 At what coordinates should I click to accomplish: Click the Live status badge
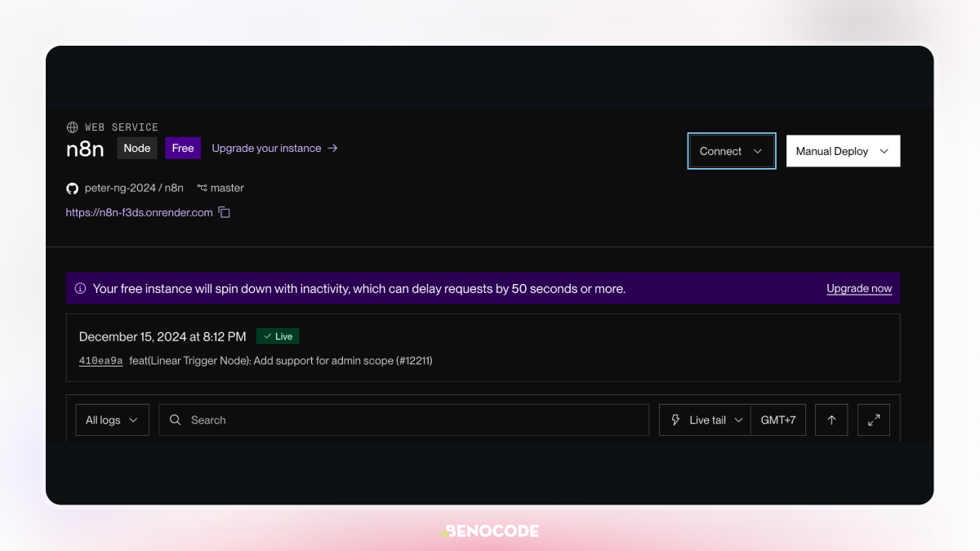click(x=278, y=336)
